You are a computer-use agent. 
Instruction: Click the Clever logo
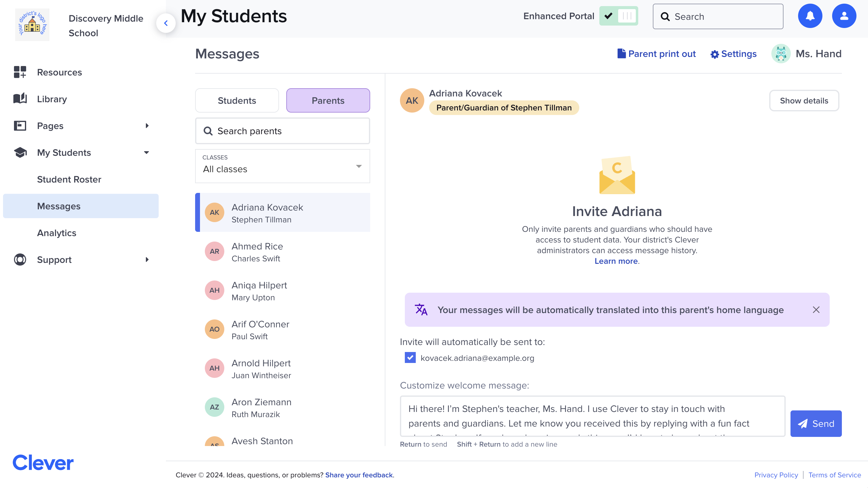coord(43,462)
